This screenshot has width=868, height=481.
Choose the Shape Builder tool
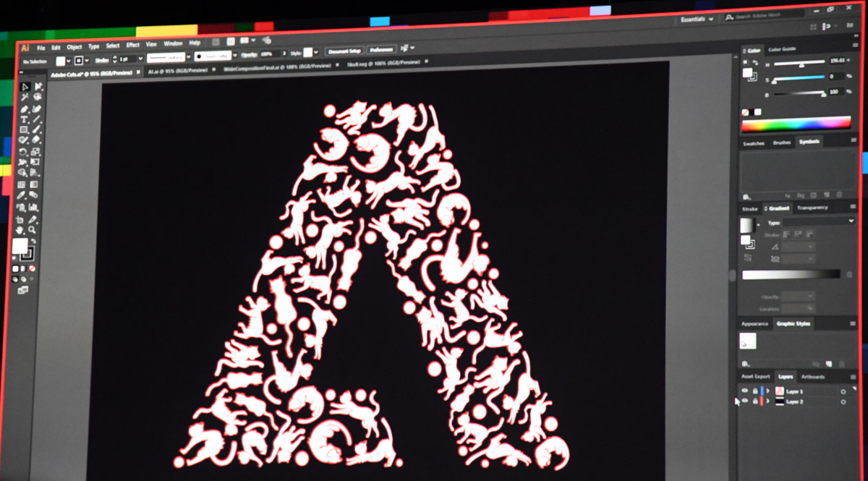[x=22, y=173]
